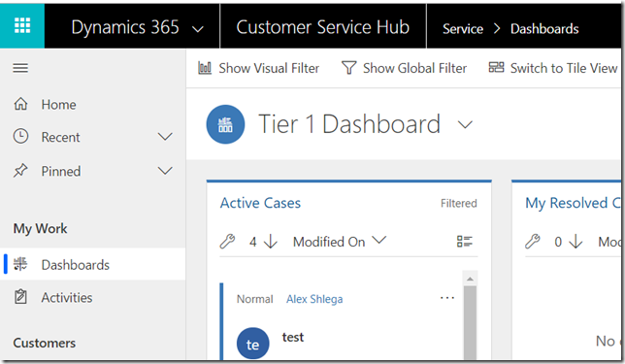Toggle sort direction arrow in Active Cases
The height and width of the screenshot is (364, 625).
tap(271, 241)
